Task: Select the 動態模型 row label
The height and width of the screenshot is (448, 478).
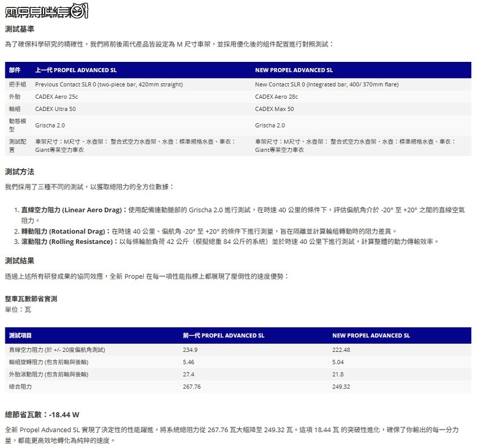Action: 17,125
